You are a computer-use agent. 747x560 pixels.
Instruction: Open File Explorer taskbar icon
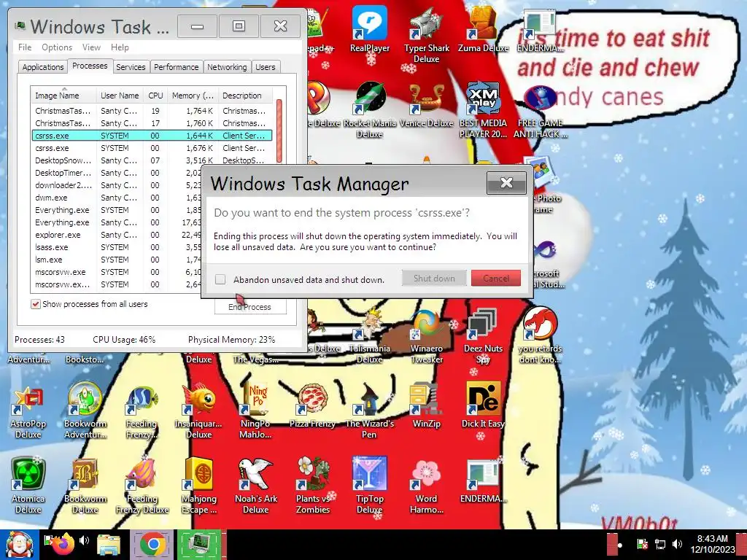pos(109,545)
